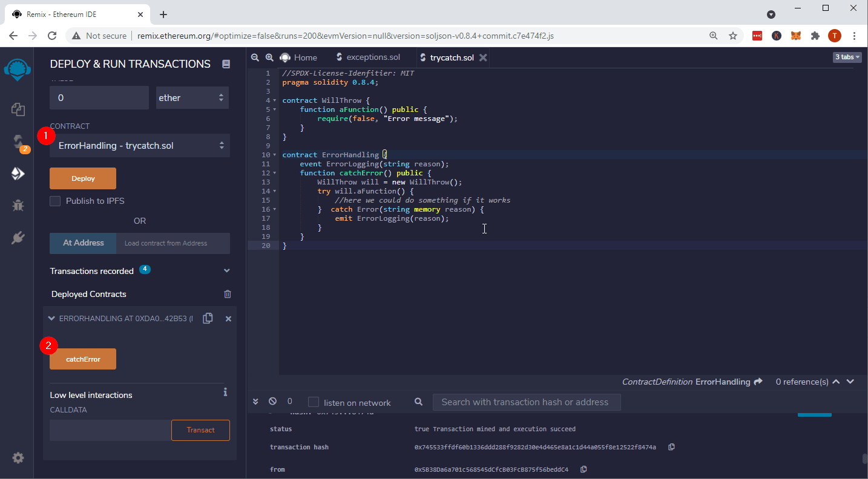Open the Debugger bug icon
Image resolution: width=868 pixels, height=479 pixels.
(18, 205)
